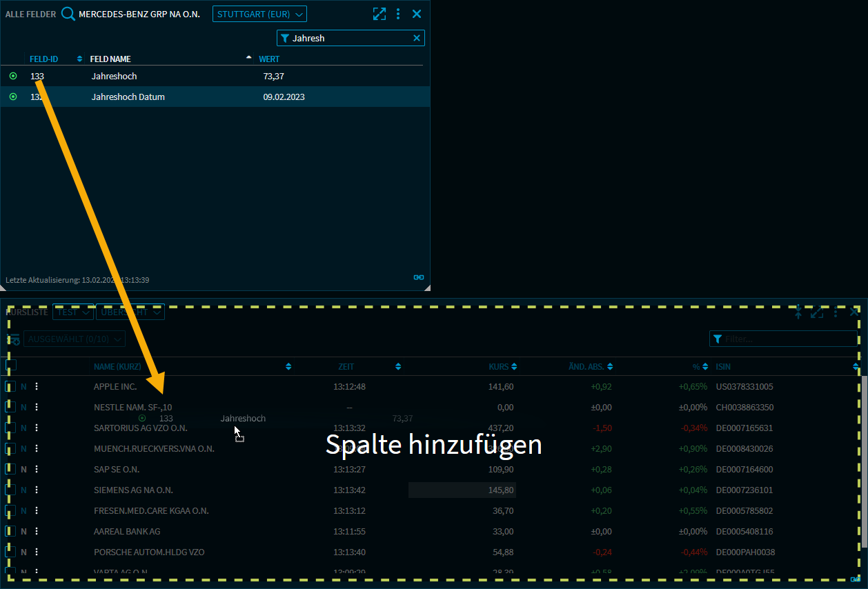Click the search magnifier beside Mercedes-Benz
The image size is (868, 589).
68,14
